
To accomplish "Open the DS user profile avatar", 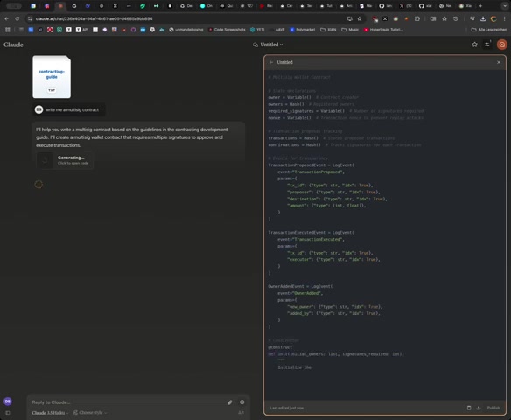I will click(x=8, y=402).
